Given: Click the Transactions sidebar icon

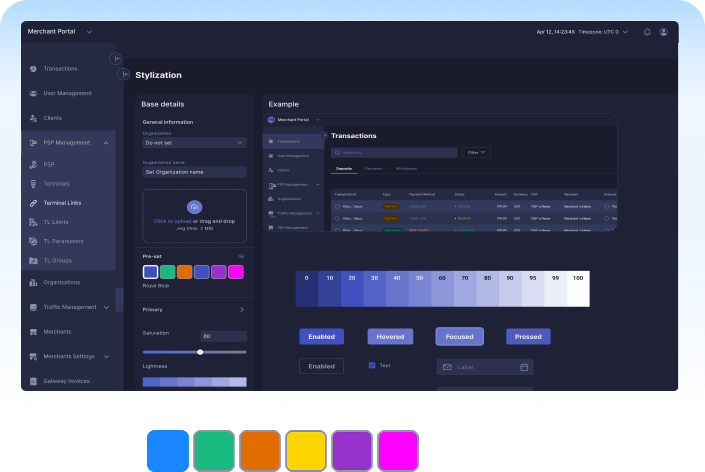Looking at the screenshot, I should pos(33,69).
